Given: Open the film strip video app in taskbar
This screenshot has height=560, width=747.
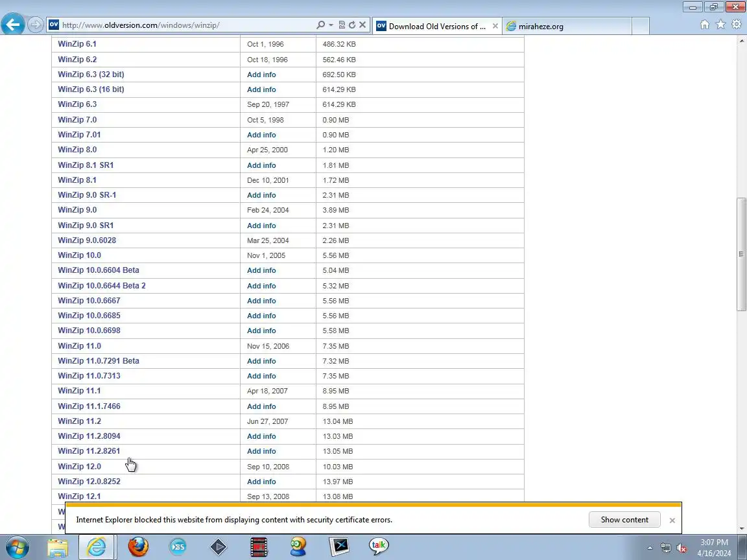Looking at the screenshot, I should click(x=259, y=547).
